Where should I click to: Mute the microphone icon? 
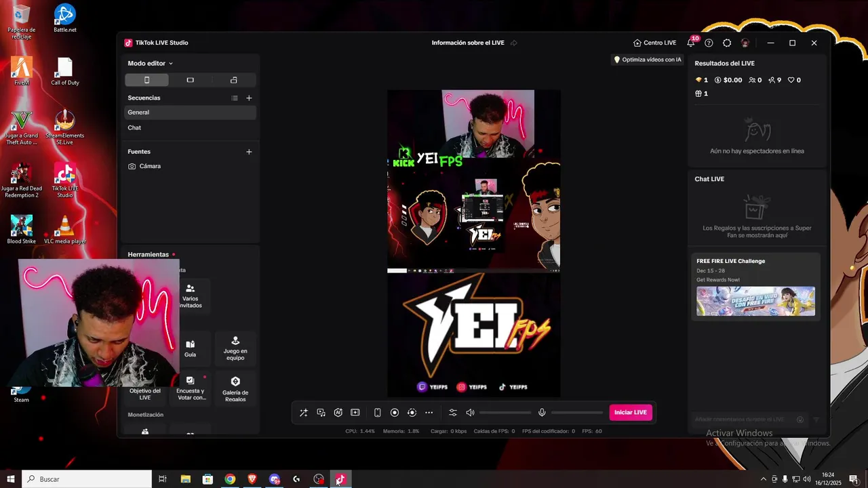[542, 413]
